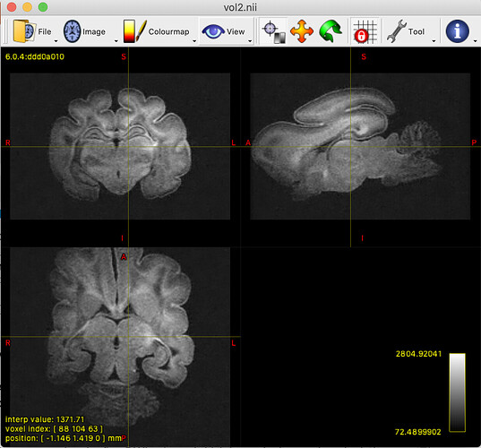
Task: Open the blue info icon
Action: [457, 31]
